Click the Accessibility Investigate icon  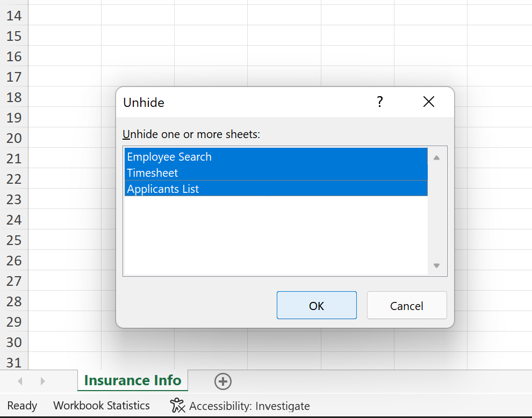[x=177, y=406]
